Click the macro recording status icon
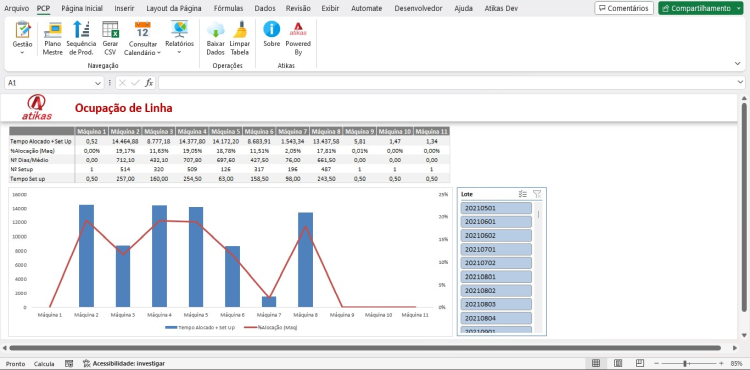 click(69, 363)
